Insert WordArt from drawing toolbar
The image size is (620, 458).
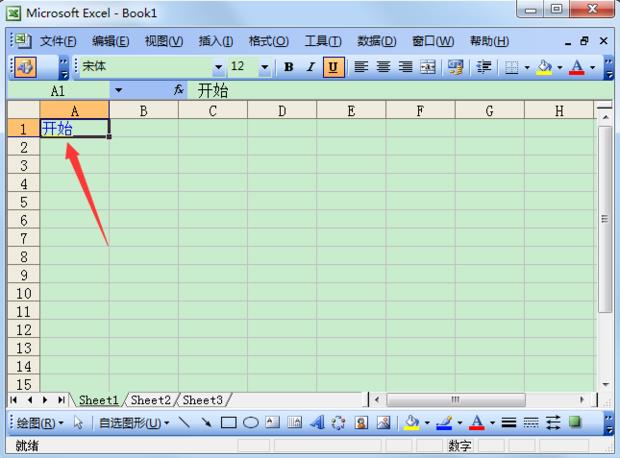click(x=316, y=423)
